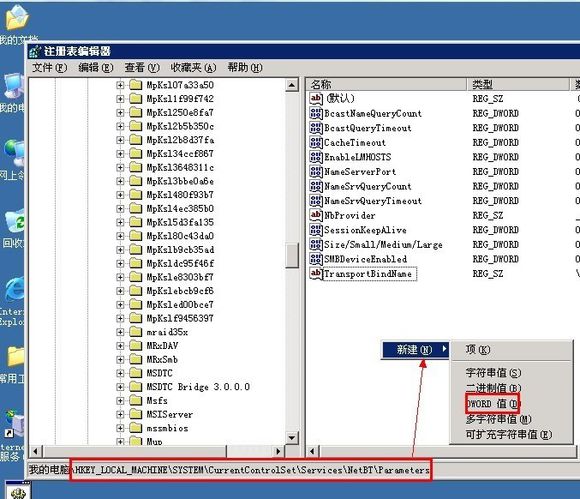Click the SMBDeviceEnabled value icon
This screenshot has width=580, height=499.
pos(316,259)
